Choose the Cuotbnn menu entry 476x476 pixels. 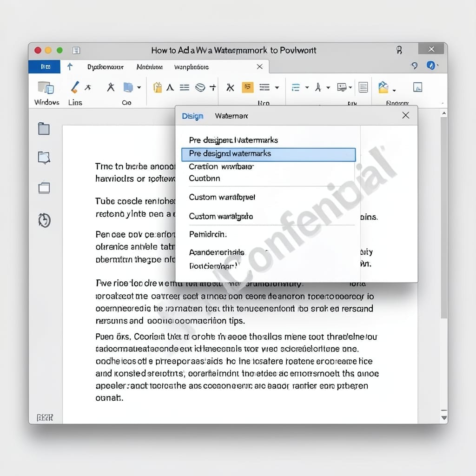205,178
